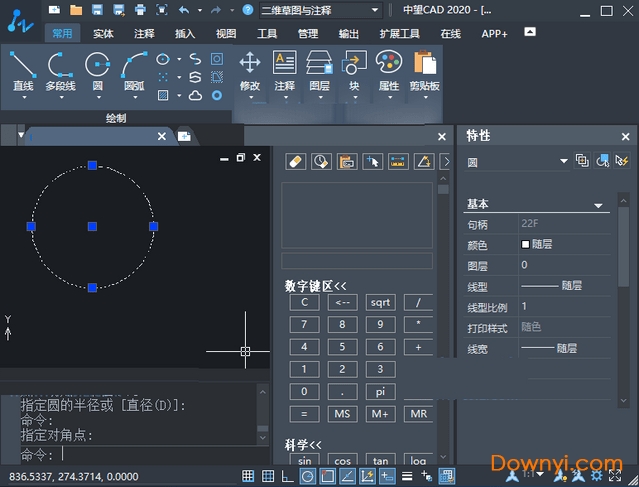This screenshot has width=639, height=487.
Task: Select the hatch fill tool
Action: pos(163,95)
